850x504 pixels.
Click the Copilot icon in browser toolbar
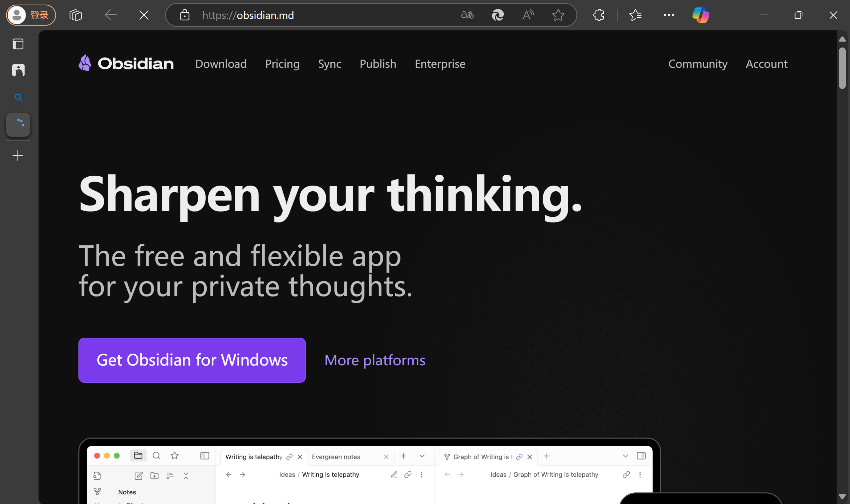point(700,15)
